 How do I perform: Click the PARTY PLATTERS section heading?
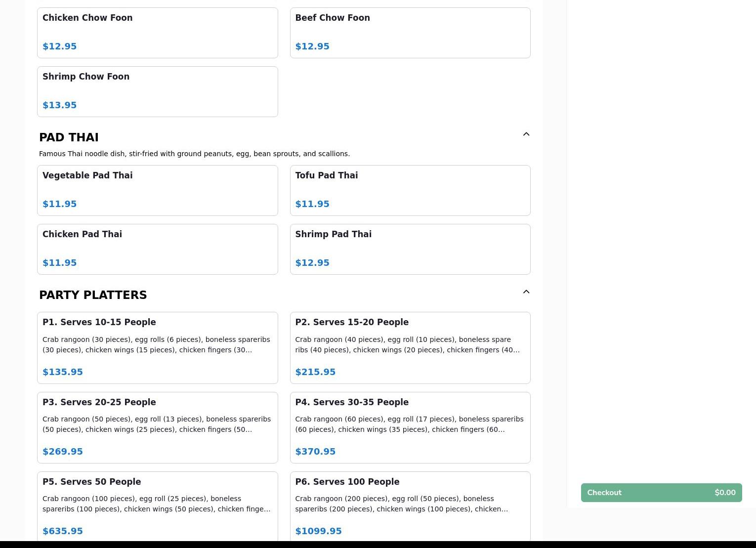[93, 295]
